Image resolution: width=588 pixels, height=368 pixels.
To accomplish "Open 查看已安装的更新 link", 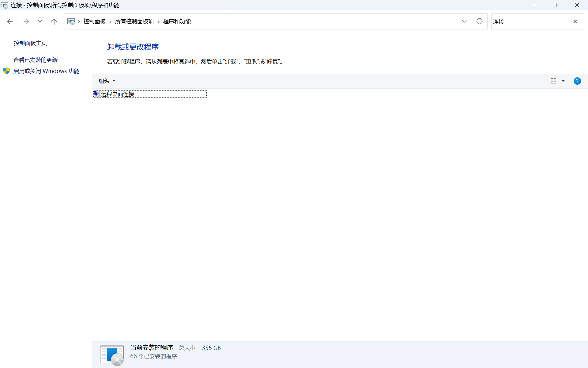I will 36,60.
